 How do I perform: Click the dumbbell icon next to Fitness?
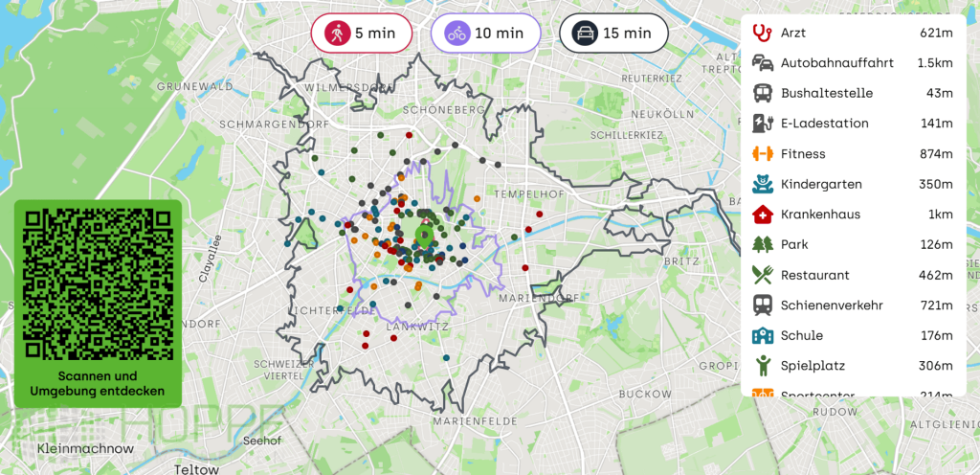762,154
